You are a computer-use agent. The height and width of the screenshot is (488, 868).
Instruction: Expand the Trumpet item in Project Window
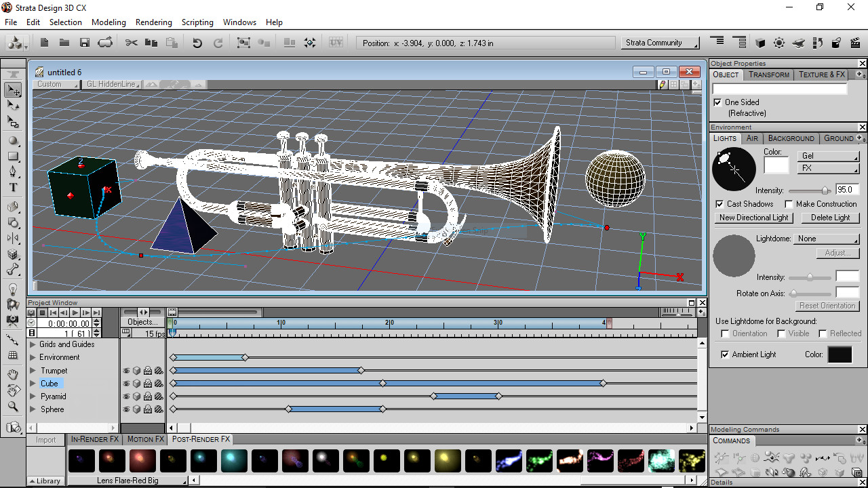coord(31,370)
